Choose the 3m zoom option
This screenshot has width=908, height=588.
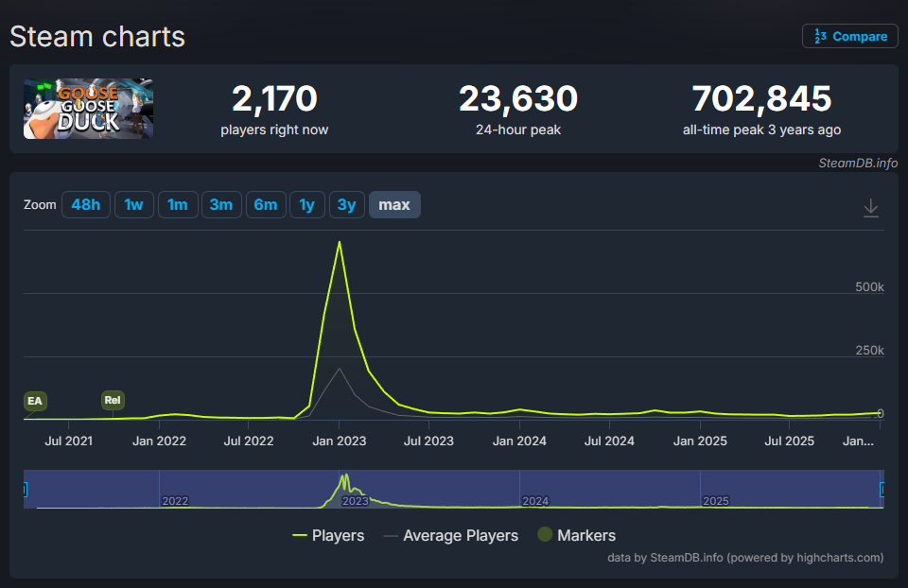(221, 205)
